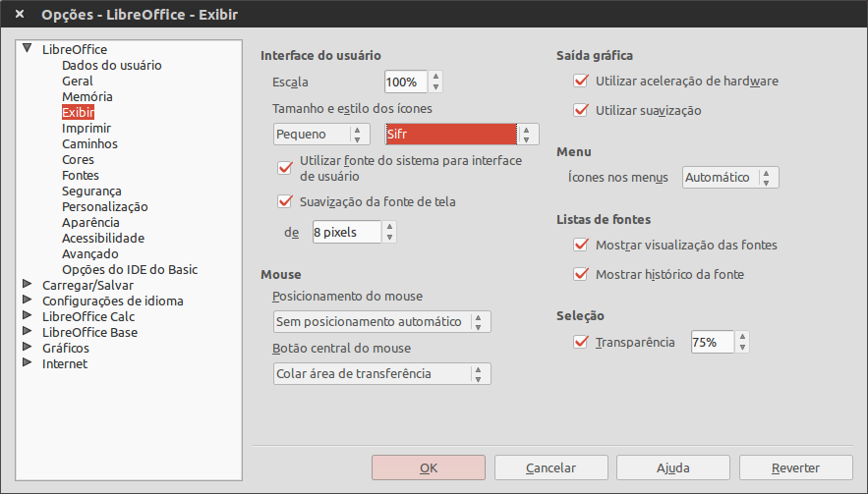Decrease the Transparência percentage with down arrow
The height and width of the screenshot is (494, 868).
[742, 348]
